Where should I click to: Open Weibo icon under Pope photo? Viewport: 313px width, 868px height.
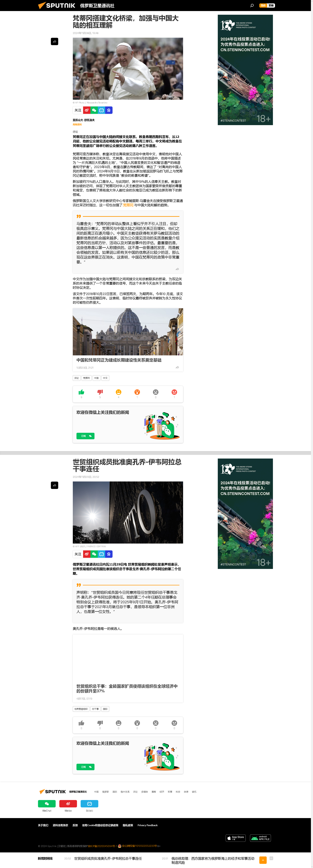pyautogui.click(x=87, y=110)
